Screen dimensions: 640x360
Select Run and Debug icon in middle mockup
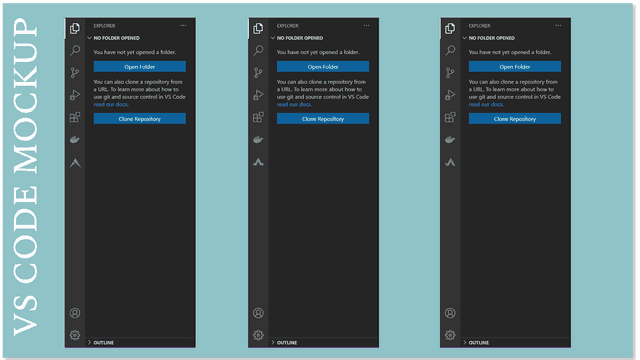258,95
